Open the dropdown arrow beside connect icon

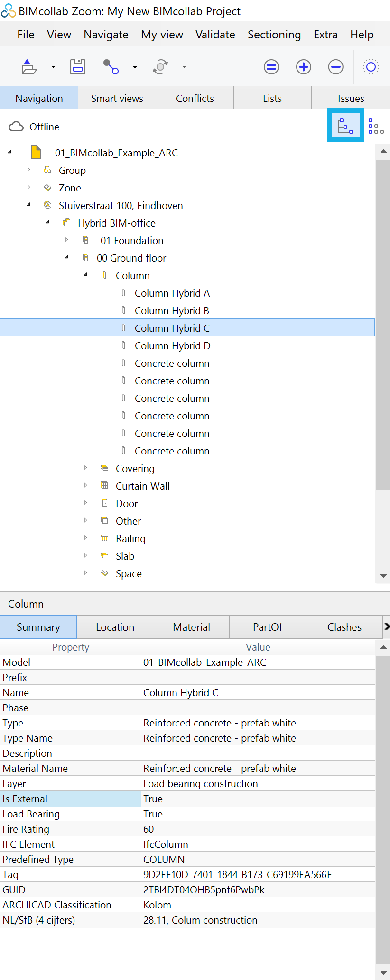pyautogui.click(x=135, y=67)
